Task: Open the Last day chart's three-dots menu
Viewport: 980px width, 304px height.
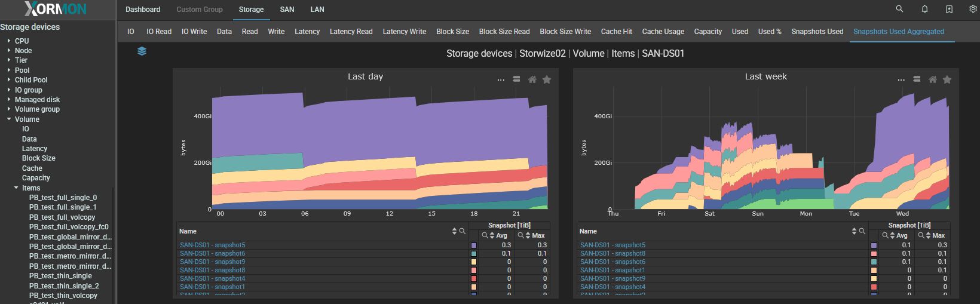Action: click(501, 79)
